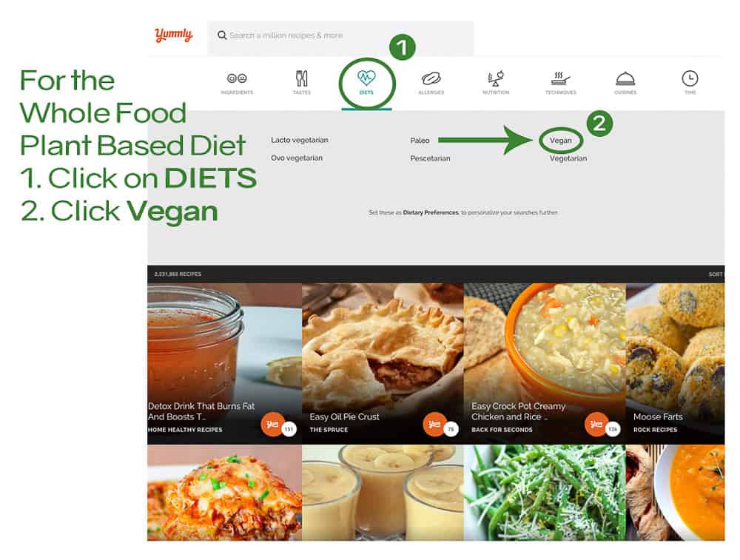Open the Time clock icon
Screen dimensions: 740x560
pos(690,78)
